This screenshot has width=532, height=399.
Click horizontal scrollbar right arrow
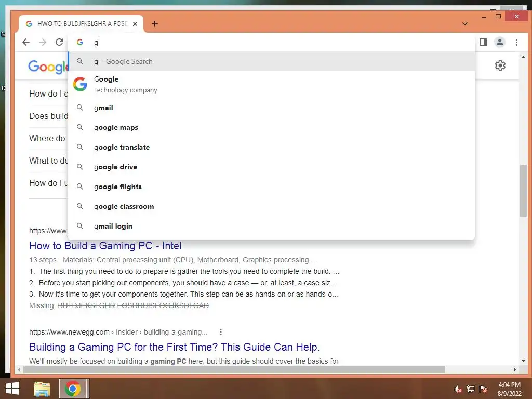(515, 369)
